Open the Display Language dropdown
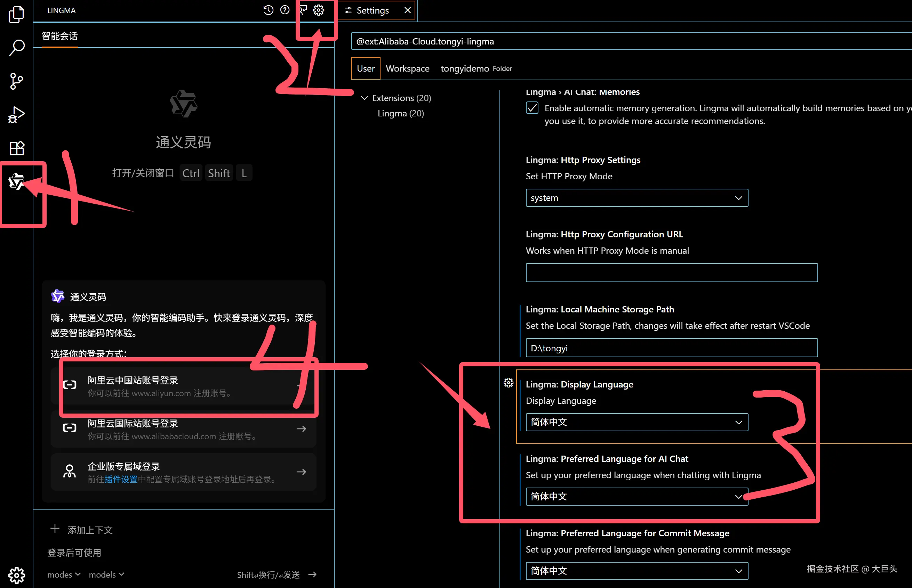The width and height of the screenshot is (912, 588). click(637, 422)
